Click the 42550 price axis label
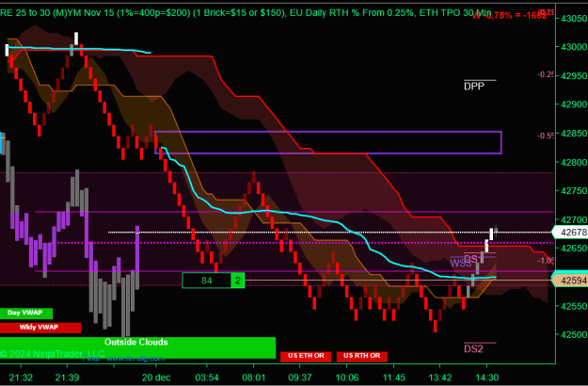This screenshot has height=386, width=588. click(574, 306)
